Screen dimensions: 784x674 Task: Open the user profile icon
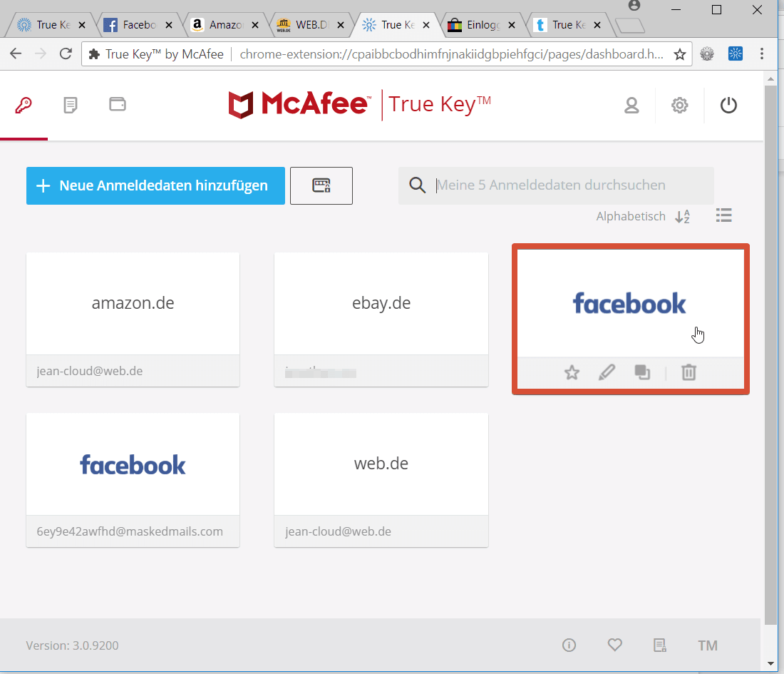tap(631, 105)
